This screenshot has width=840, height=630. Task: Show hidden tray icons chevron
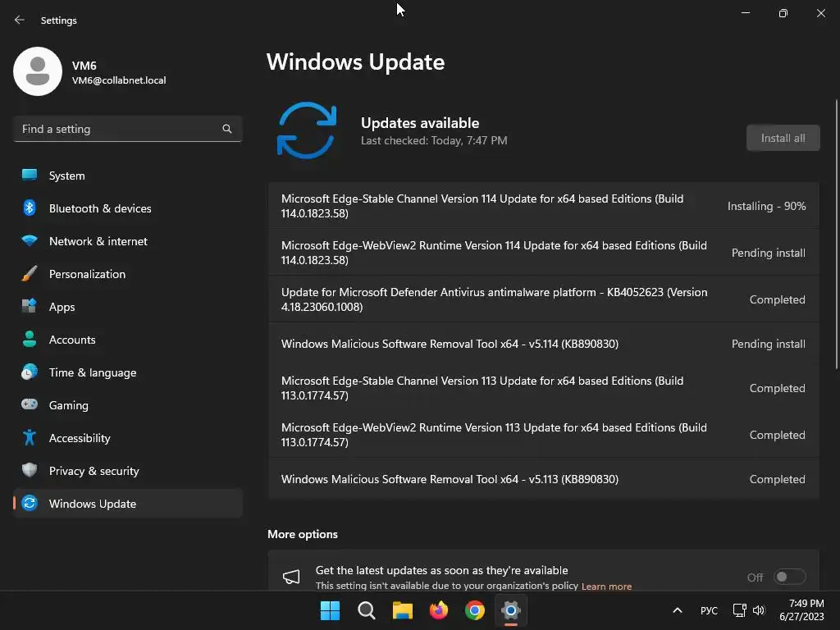[677, 610]
